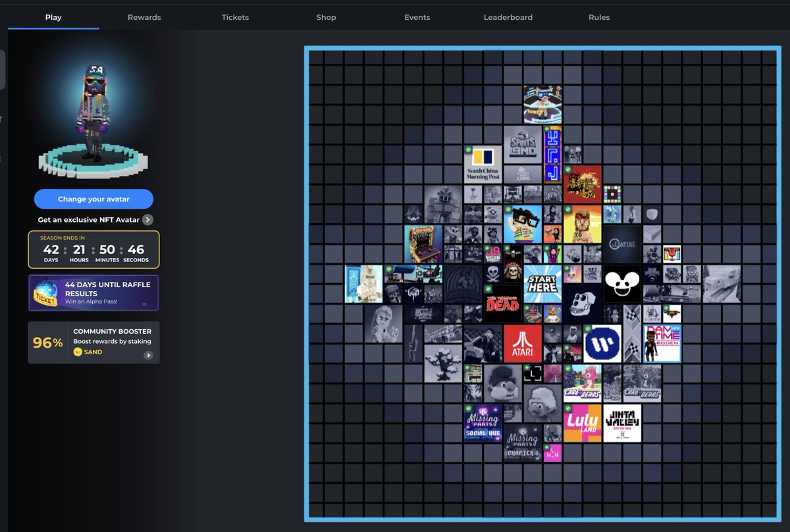
Task: Click the SAND token coin icon
Action: pos(78,352)
